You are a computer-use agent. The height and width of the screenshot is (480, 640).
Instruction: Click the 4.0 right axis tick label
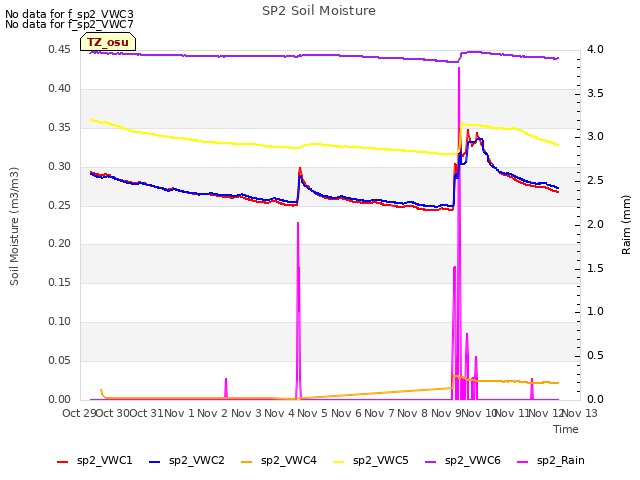(595, 50)
